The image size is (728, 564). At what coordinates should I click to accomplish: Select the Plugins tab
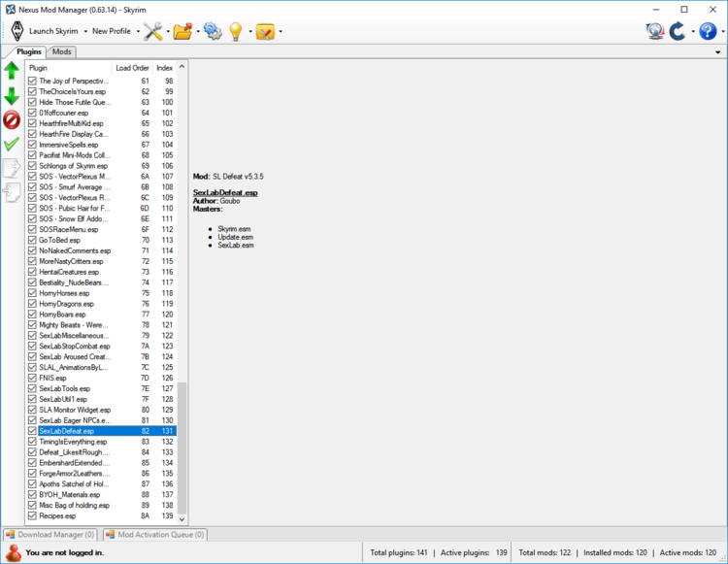coord(29,52)
